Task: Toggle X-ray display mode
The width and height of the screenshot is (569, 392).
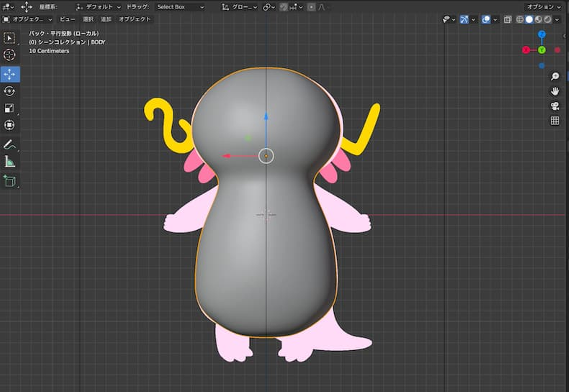Action: [508, 19]
